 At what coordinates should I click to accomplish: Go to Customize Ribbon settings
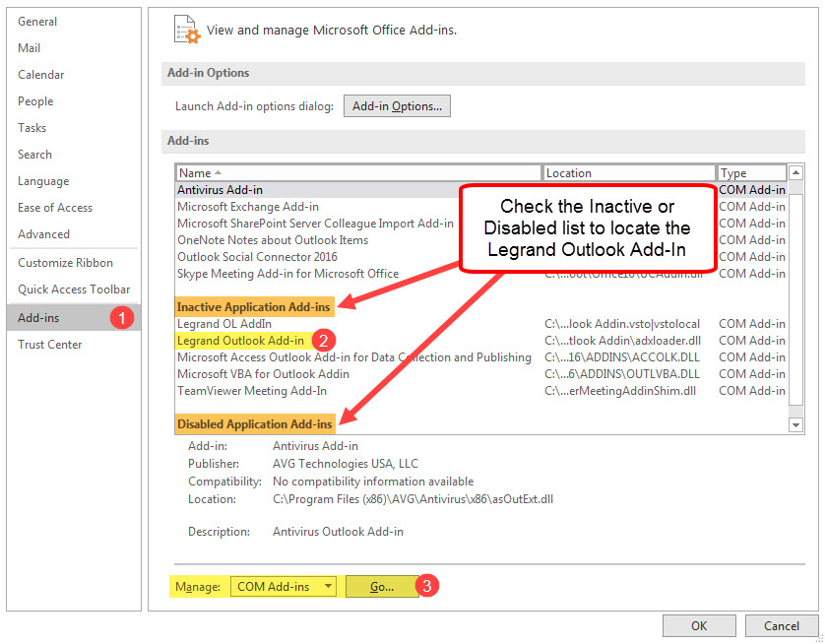click(x=65, y=263)
